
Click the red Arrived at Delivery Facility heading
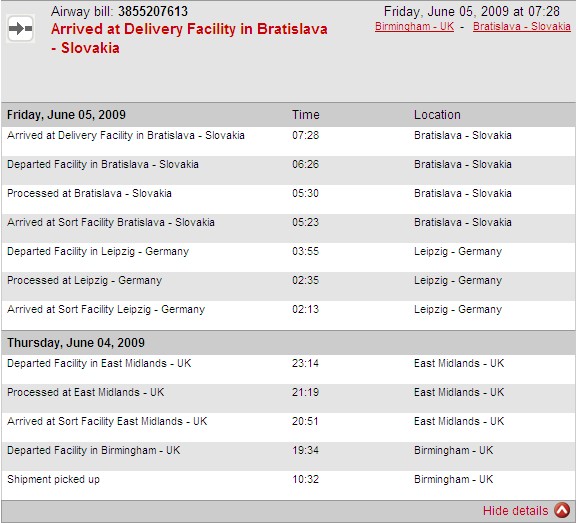point(189,38)
